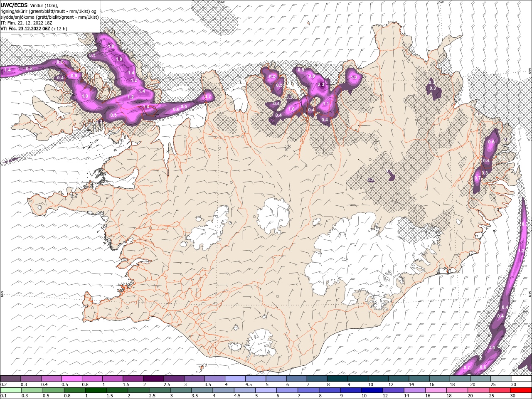The height and width of the screenshot is (399, 532).
Task: Click the 'slydda/snjókoma' legend description line
Action: 49,17
